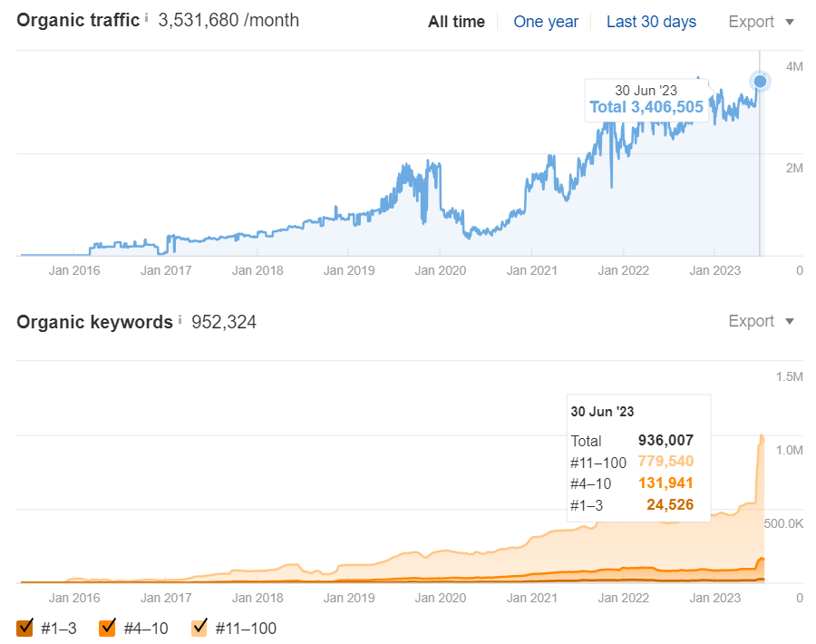Viewport: 816px width, 644px height.
Task: Select the Last 30 days time range
Action: pos(651,22)
